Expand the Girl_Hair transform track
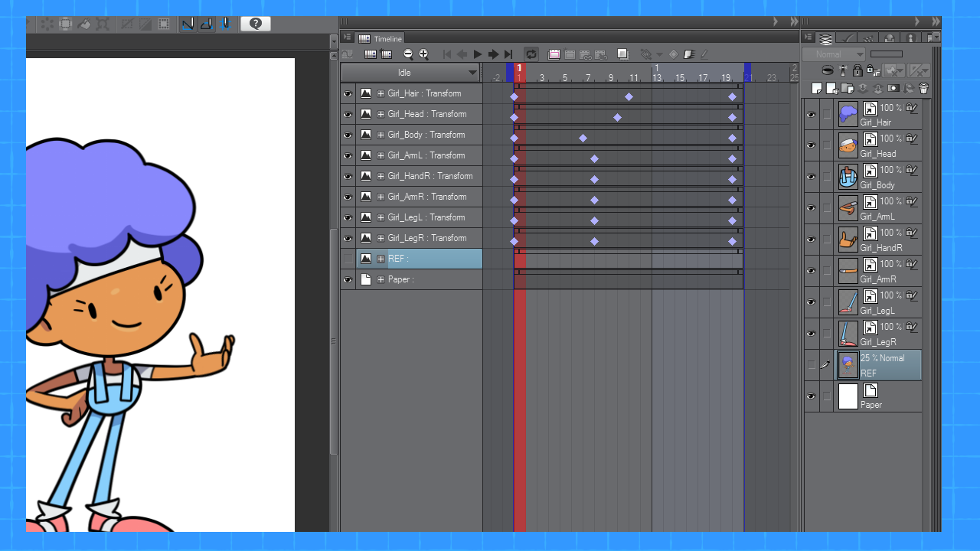The height and width of the screenshot is (551, 980). tap(381, 93)
